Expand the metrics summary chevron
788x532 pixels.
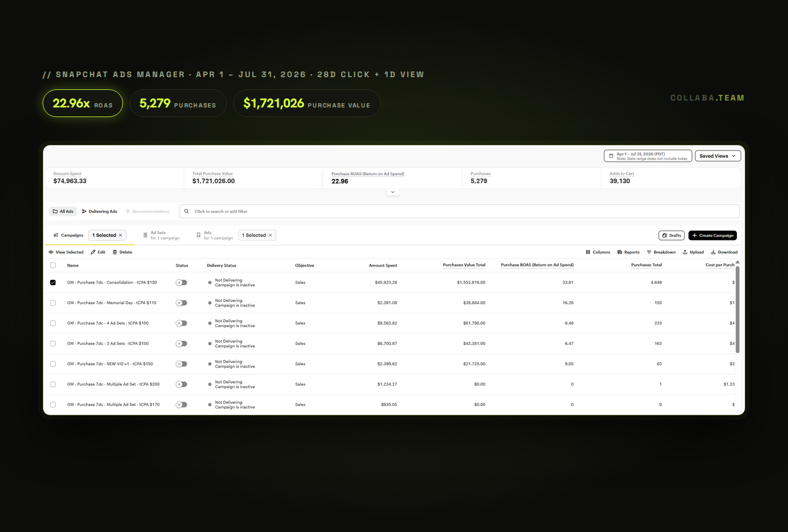[x=393, y=192]
